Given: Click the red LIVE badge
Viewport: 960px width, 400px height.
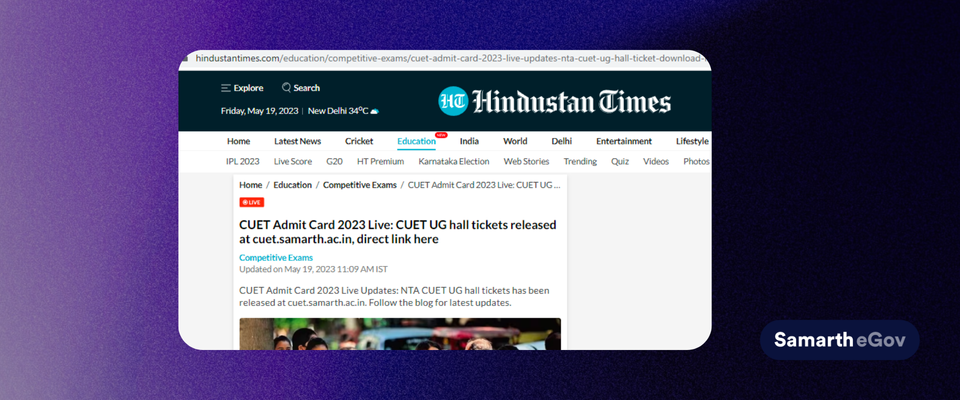Looking at the screenshot, I should point(252,202).
